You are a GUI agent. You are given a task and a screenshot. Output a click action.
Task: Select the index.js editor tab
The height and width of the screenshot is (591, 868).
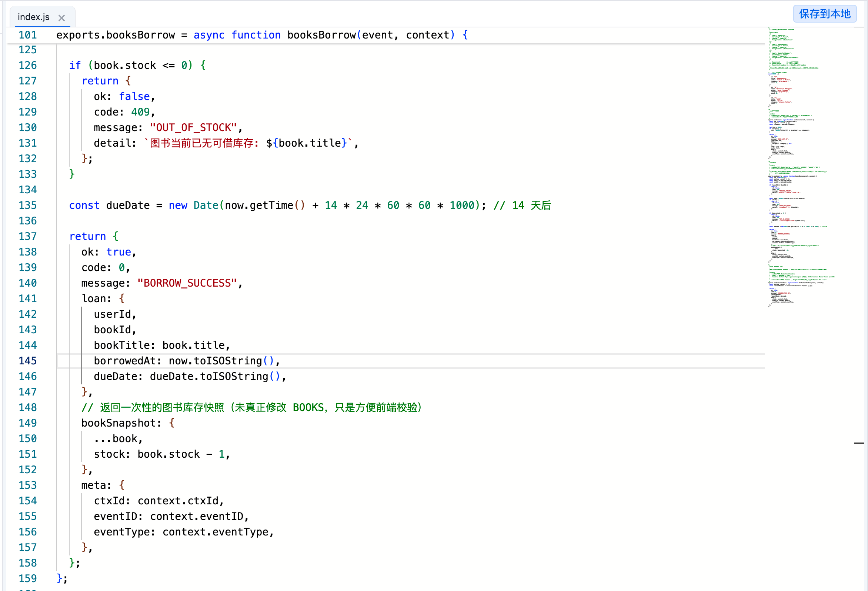point(34,17)
